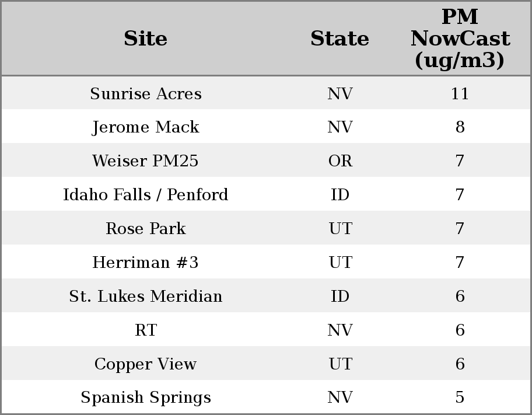Click the PM NowCast column header
The height and width of the screenshot is (415, 532).
point(460,39)
